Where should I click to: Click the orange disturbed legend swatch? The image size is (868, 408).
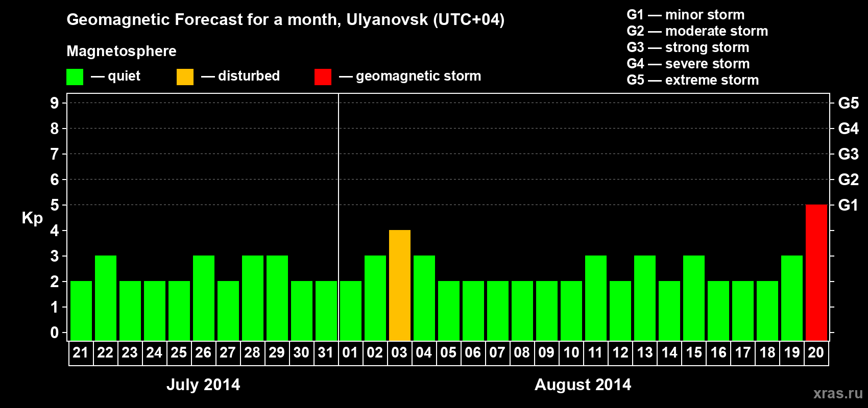185,77
